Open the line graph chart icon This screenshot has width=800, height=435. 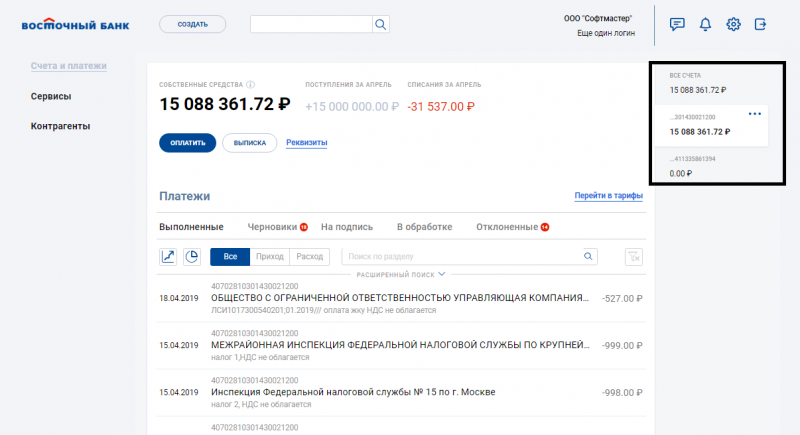168,257
